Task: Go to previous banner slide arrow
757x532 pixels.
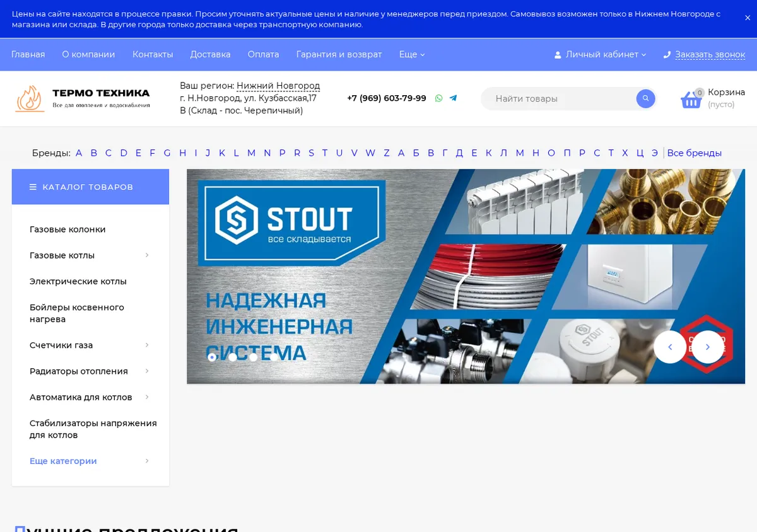Action: click(x=670, y=347)
